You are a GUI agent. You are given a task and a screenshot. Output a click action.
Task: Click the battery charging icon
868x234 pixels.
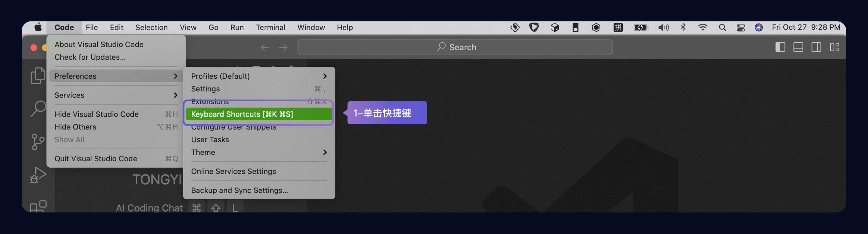640,28
